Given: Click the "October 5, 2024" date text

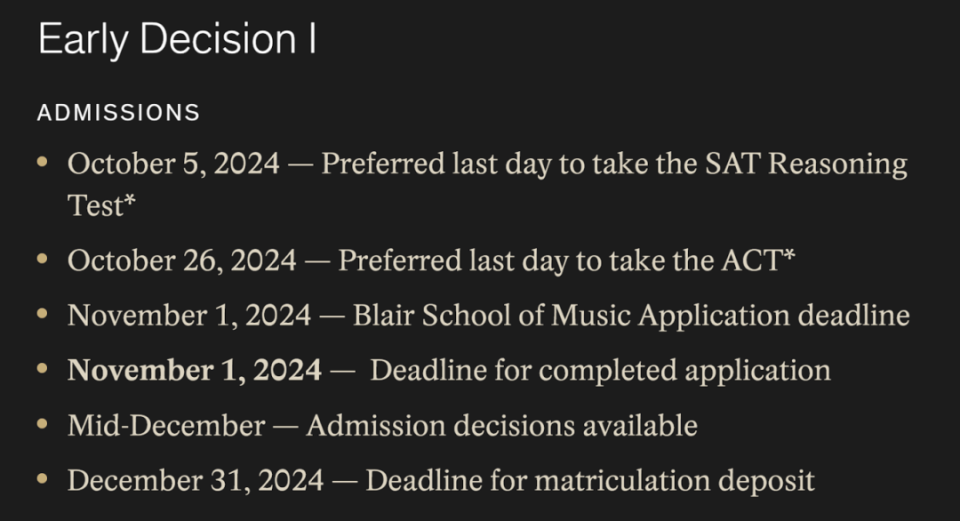Looking at the screenshot, I should [x=173, y=163].
